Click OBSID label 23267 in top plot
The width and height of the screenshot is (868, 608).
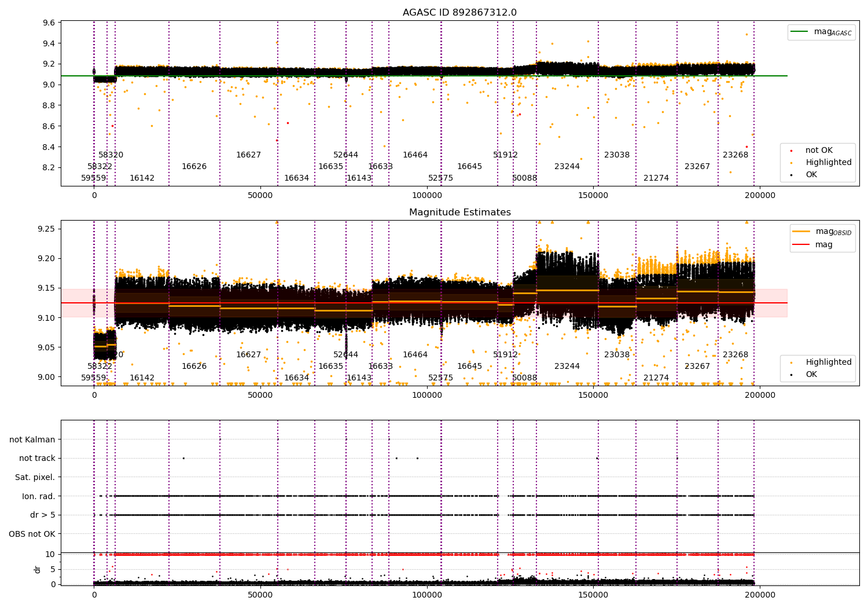(697, 167)
